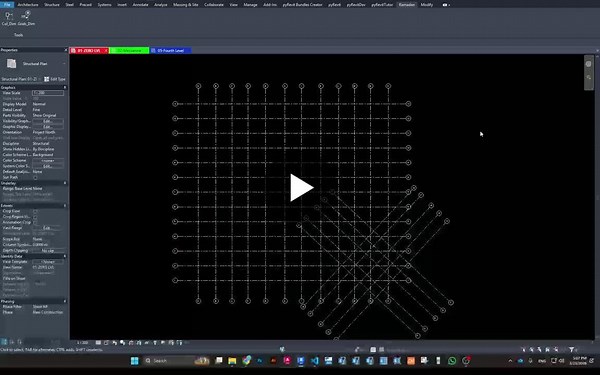600x375 pixels.
Task: Collapse the Phasing properties section
Action: click(x=65, y=302)
